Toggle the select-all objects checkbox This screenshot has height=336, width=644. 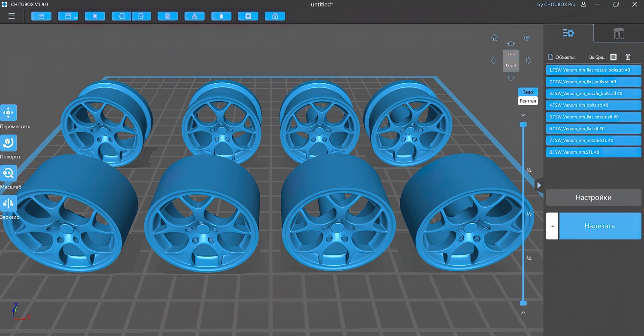tap(613, 57)
